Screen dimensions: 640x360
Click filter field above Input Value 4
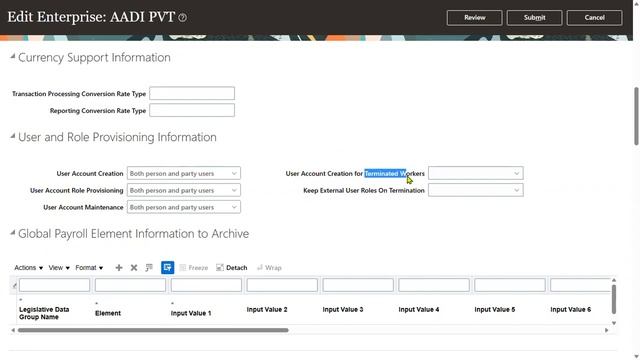pos(434,285)
